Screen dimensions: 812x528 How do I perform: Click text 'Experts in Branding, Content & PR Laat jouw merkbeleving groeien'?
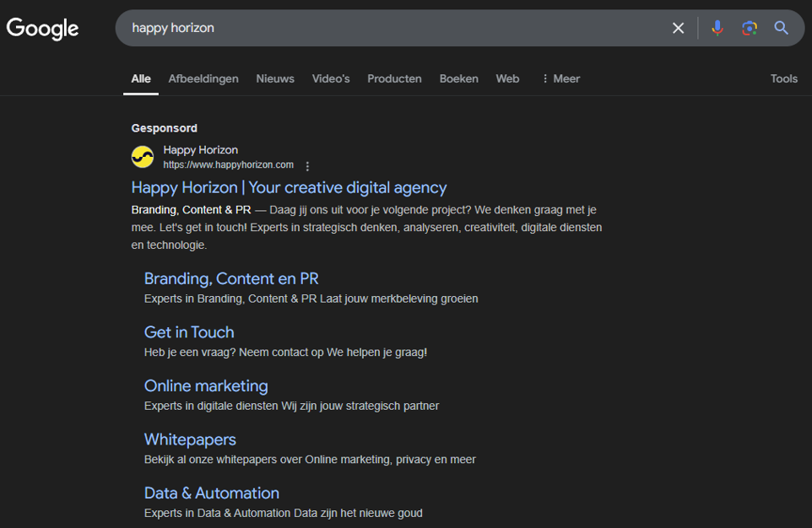311,299
